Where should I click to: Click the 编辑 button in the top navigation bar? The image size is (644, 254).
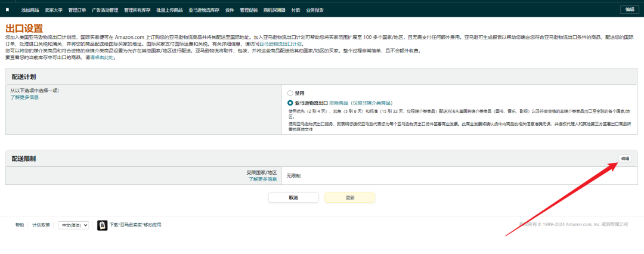tap(630, 10)
